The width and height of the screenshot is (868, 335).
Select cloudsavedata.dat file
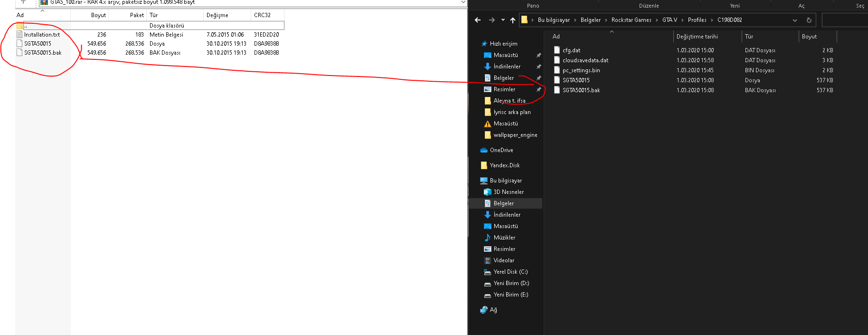(585, 60)
